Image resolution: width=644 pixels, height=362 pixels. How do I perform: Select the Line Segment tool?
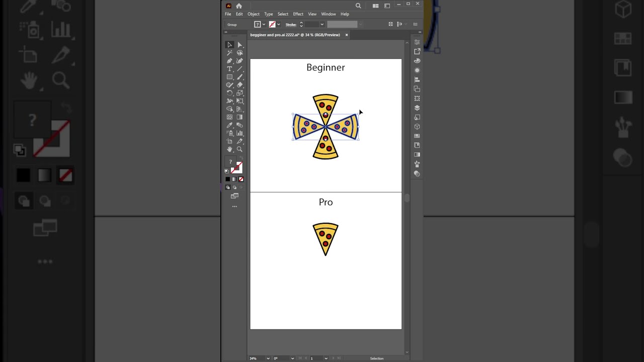point(239,69)
